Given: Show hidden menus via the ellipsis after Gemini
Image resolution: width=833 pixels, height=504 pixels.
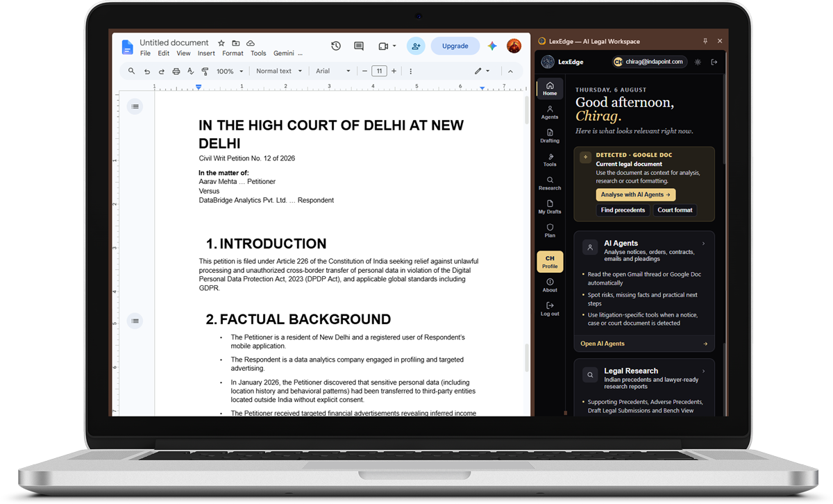Looking at the screenshot, I should point(300,53).
